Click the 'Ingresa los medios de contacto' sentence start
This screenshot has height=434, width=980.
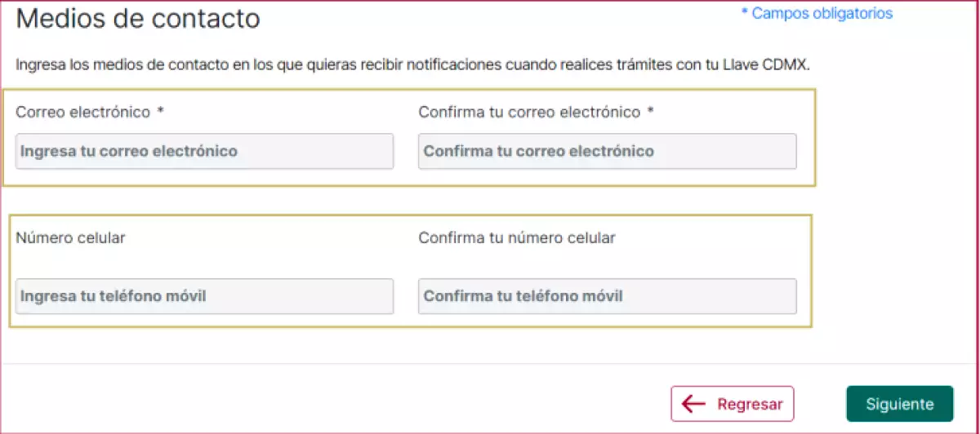pyautogui.click(x=98, y=64)
